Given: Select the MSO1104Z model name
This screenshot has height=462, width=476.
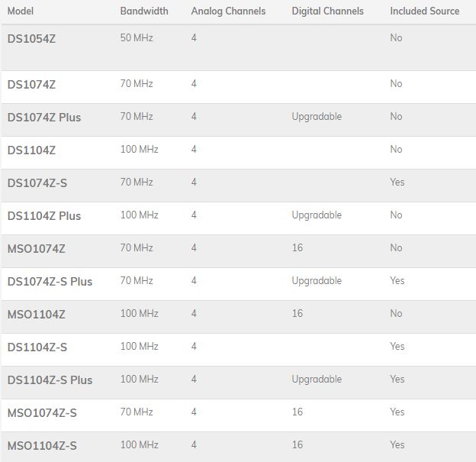Looking at the screenshot, I should coord(37,315).
